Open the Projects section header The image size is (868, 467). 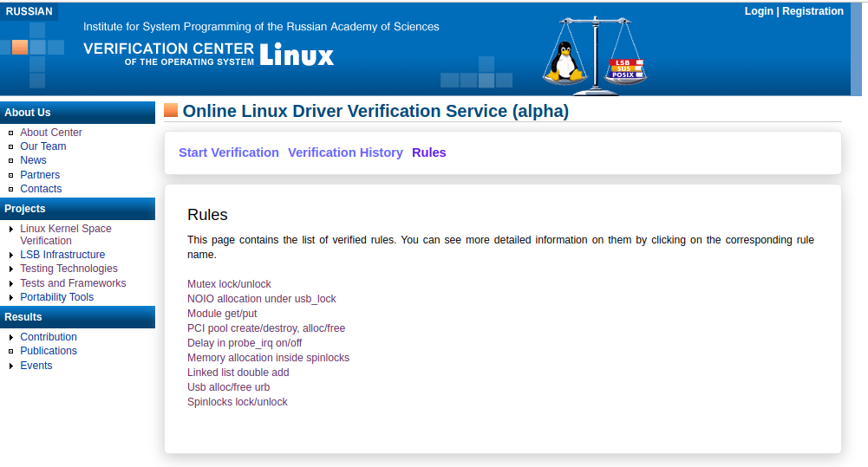77,209
